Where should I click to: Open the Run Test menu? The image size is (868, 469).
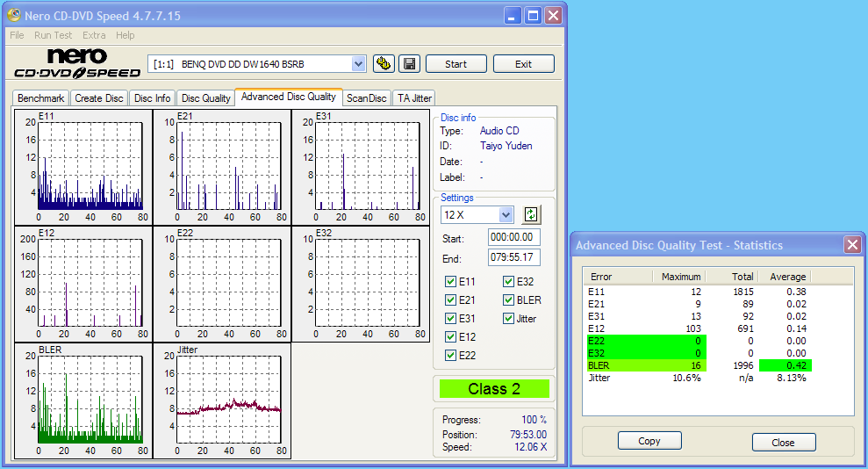53,35
